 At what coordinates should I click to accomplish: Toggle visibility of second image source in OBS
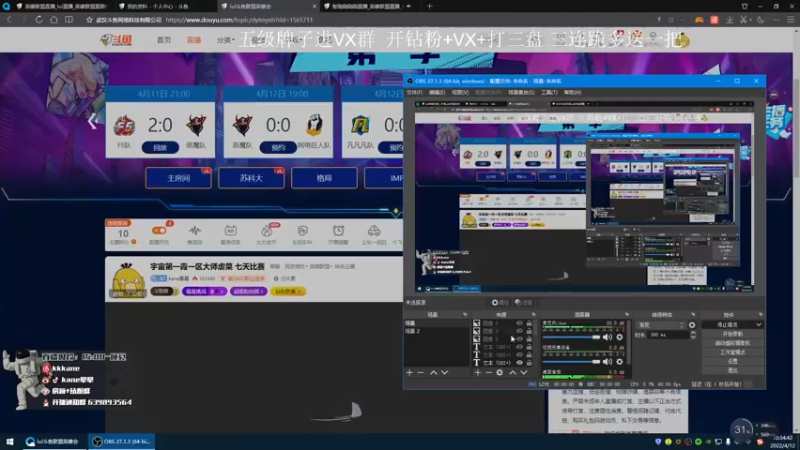(519, 331)
